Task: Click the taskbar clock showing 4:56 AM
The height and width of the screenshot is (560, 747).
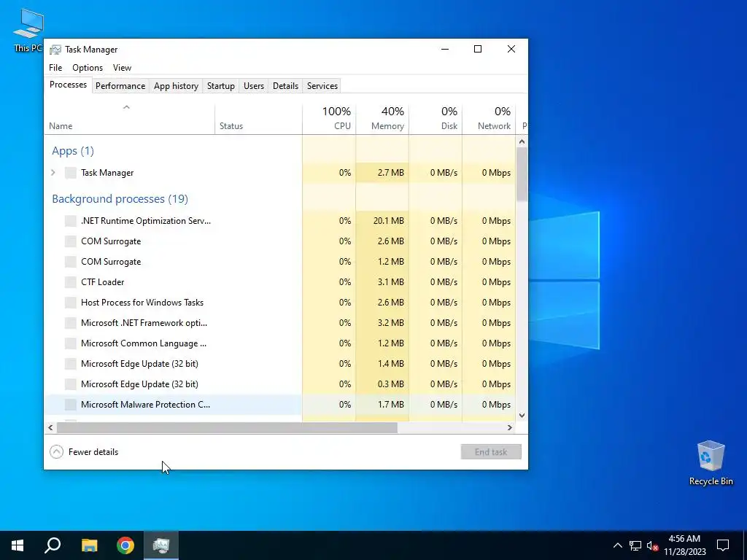Action: pyautogui.click(x=684, y=545)
